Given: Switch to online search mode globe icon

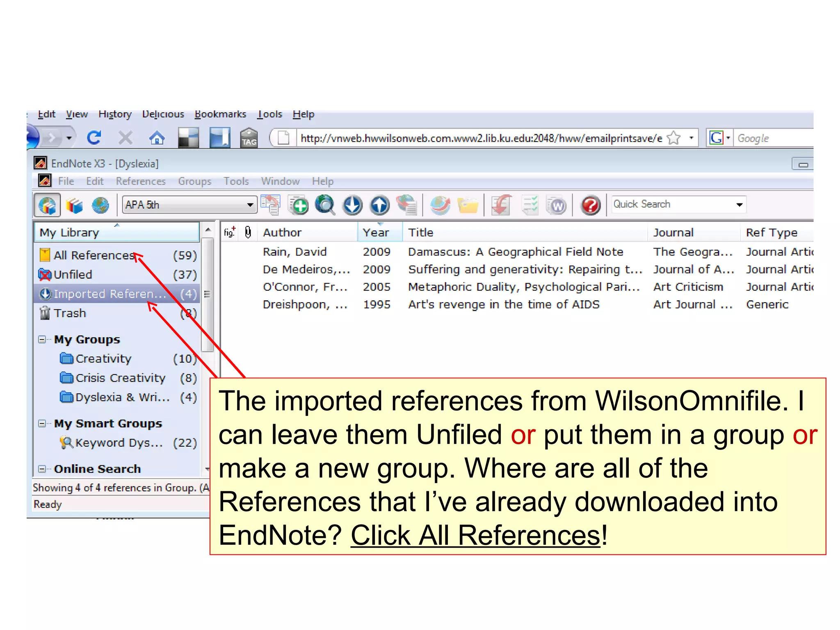Looking at the screenshot, I should [100, 205].
